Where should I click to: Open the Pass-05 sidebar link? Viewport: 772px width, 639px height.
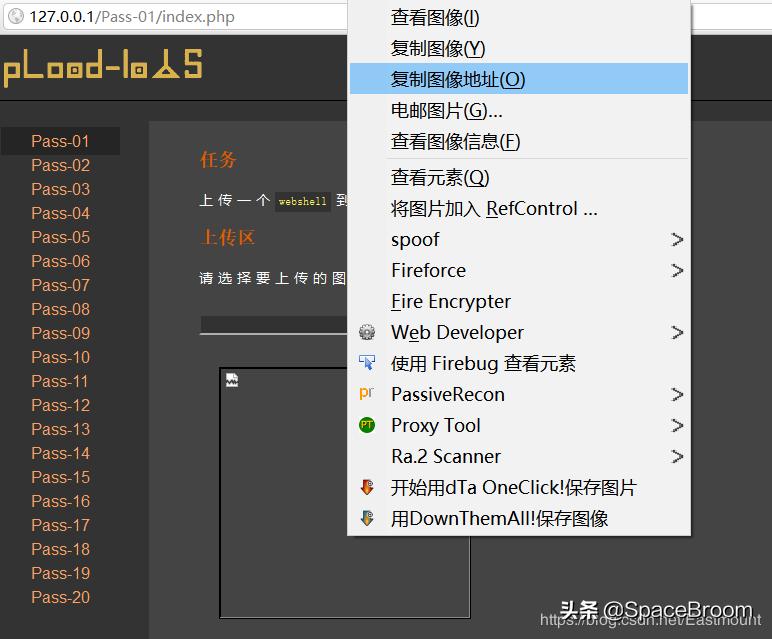click(60, 237)
